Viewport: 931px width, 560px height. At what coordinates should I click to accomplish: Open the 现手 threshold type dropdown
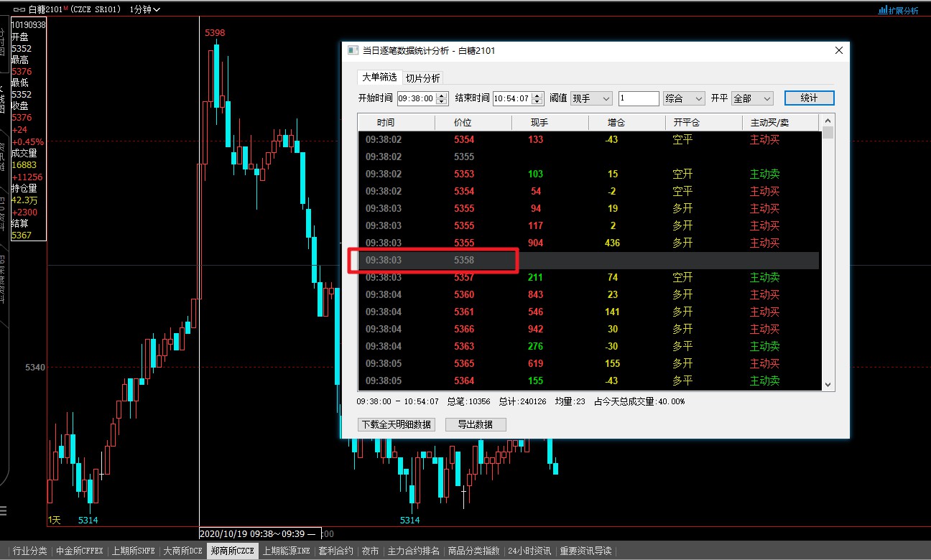[591, 98]
